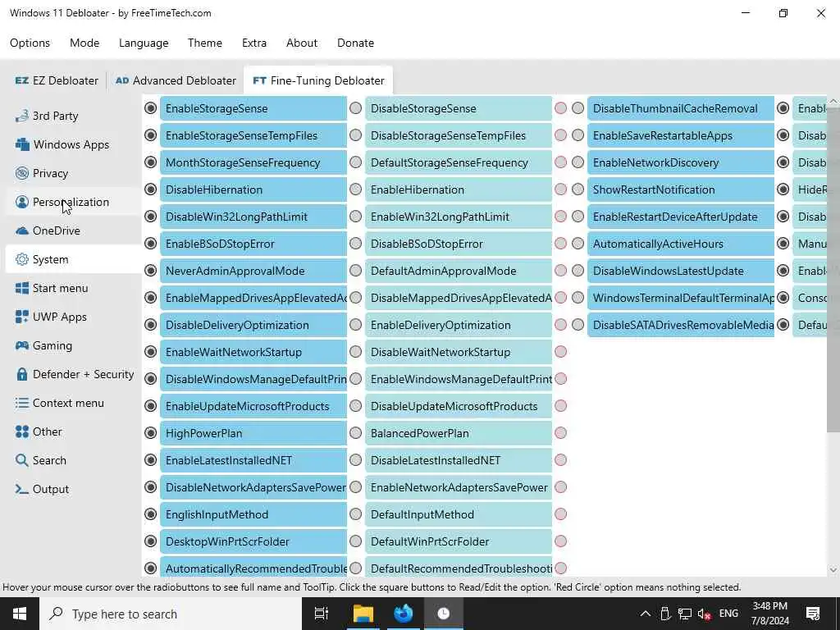Select the Other category icon
The width and height of the screenshot is (840, 630).
click(22, 431)
